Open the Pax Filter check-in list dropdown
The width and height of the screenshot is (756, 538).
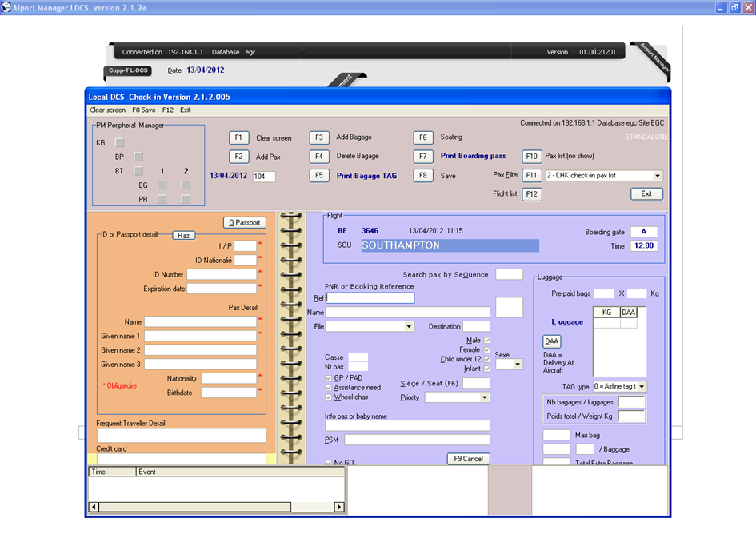658,176
